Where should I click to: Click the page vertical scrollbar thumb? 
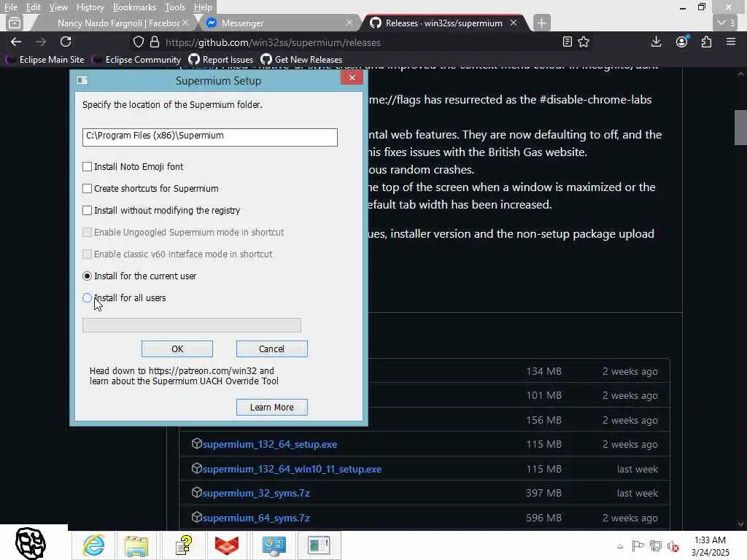[x=740, y=127]
